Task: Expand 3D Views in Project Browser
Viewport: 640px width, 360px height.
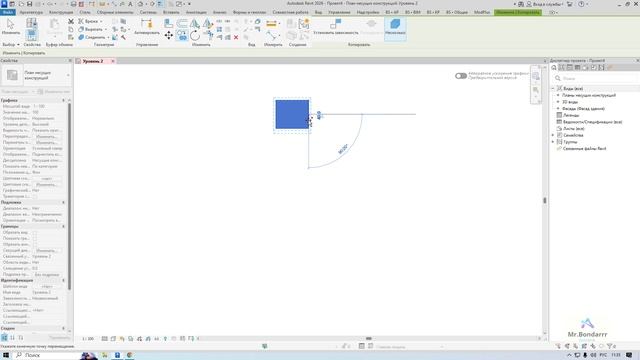Action: pos(558,102)
